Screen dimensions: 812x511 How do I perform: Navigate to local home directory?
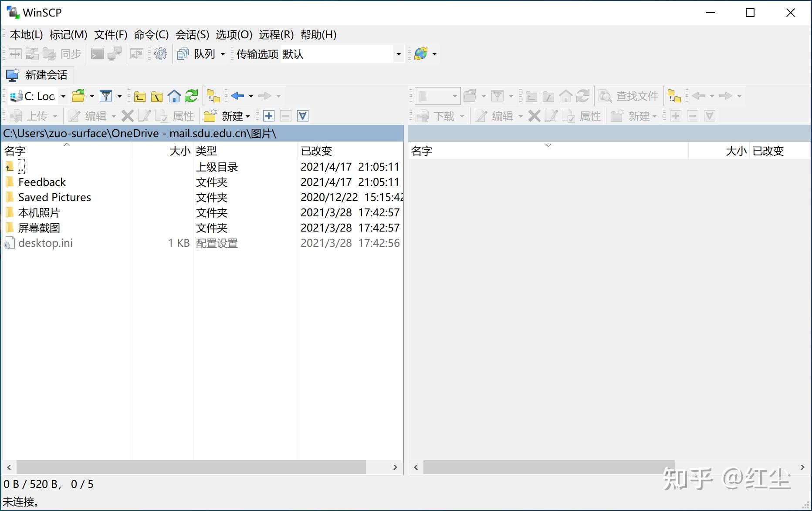click(x=174, y=96)
